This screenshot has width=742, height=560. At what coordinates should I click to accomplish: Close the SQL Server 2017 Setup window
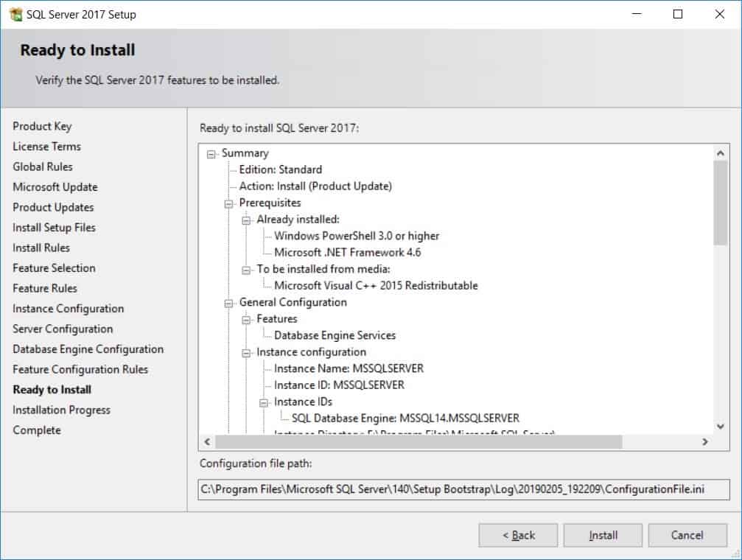(719, 14)
